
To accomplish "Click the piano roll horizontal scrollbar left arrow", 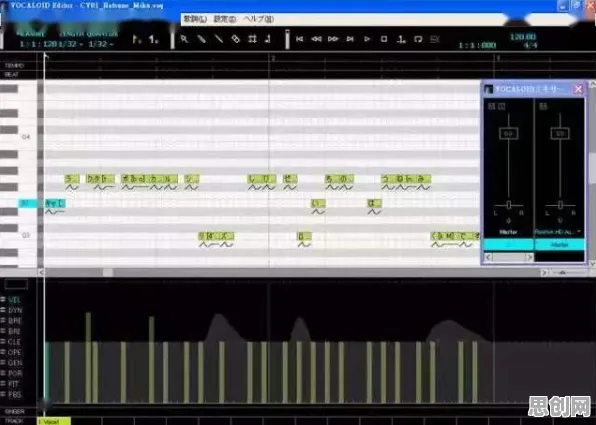I will [41, 272].
